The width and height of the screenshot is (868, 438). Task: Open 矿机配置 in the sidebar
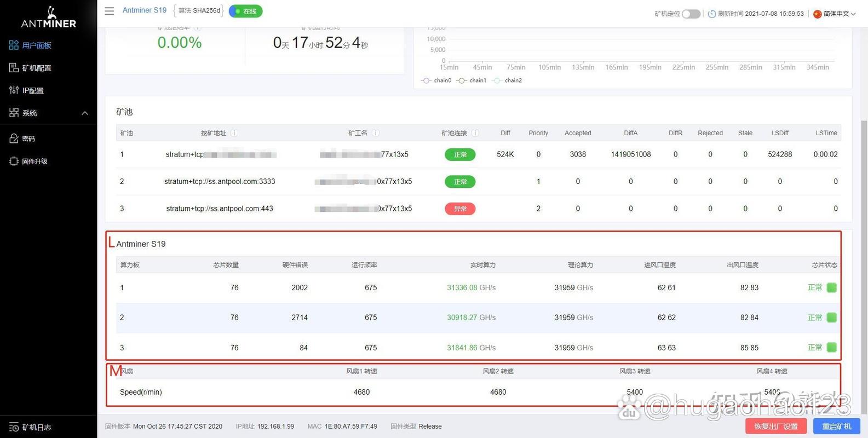click(36, 68)
